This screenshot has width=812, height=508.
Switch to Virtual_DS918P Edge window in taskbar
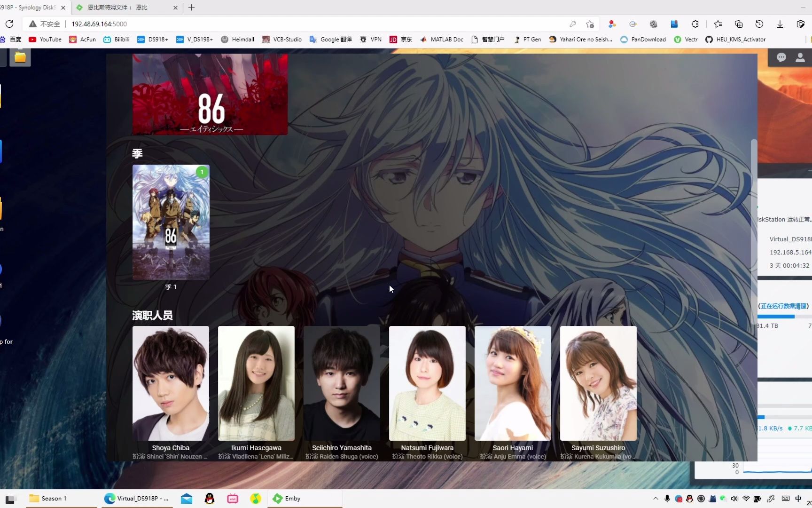(136, 499)
